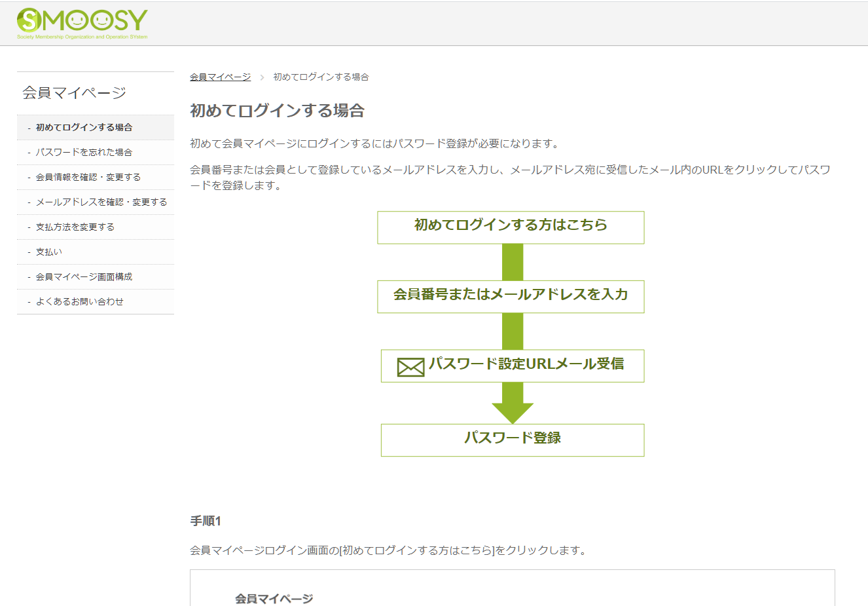Click the 会員番号またはメールアドレスを入力 flowchart box
868x606 pixels.
(511, 297)
